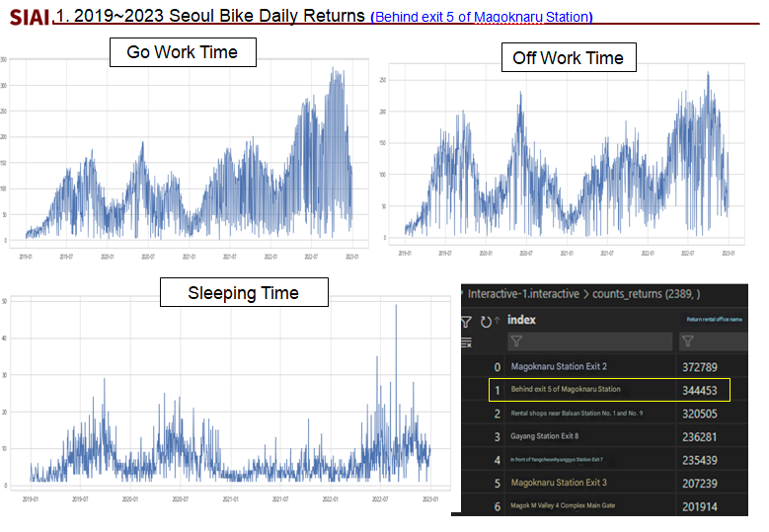Click the sort arrow beside index header

click(x=498, y=322)
